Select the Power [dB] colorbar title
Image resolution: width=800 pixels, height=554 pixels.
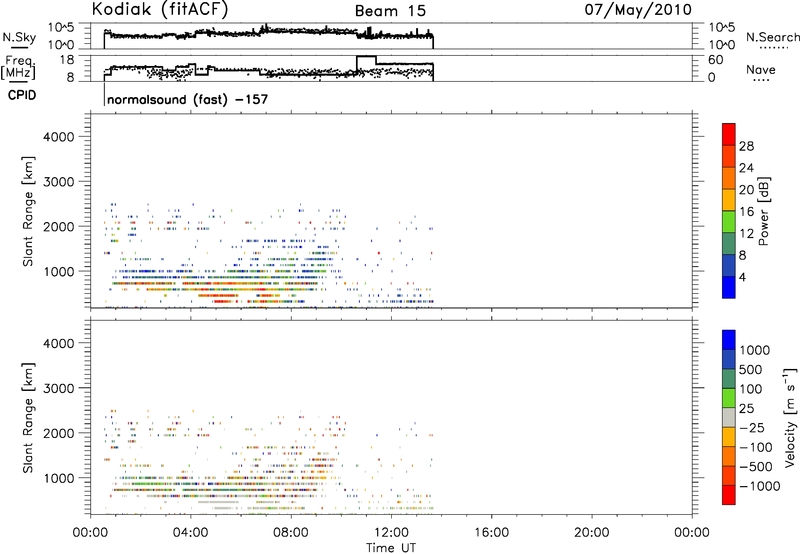point(763,211)
